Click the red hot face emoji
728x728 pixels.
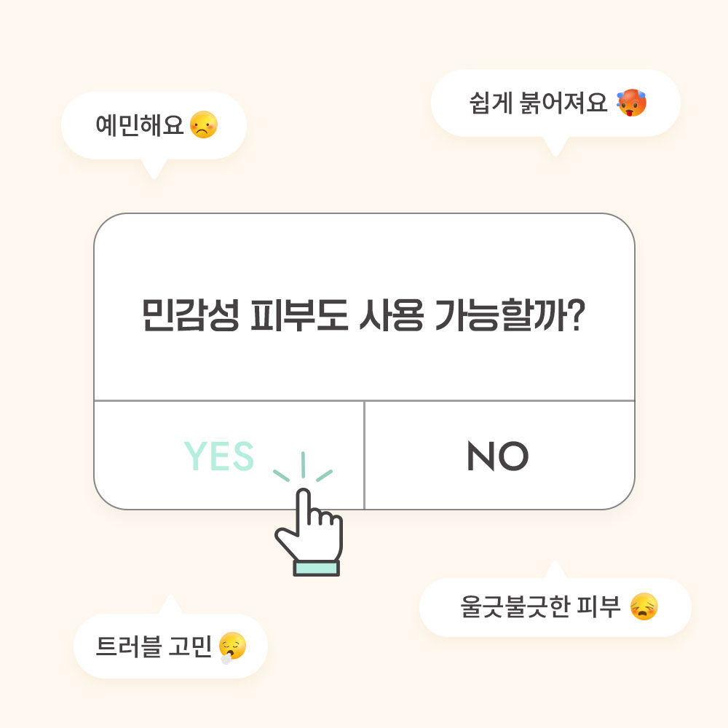click(631, 103)
